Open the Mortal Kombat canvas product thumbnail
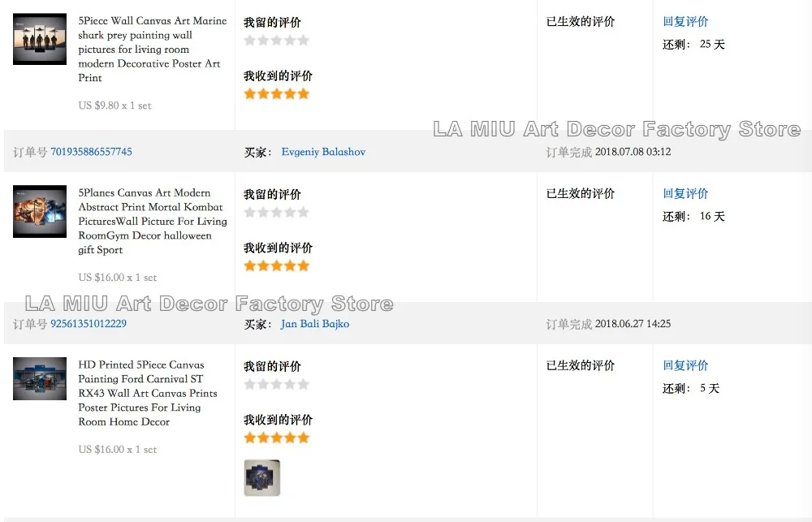812x522 pixels. click(x=40, y=211)
